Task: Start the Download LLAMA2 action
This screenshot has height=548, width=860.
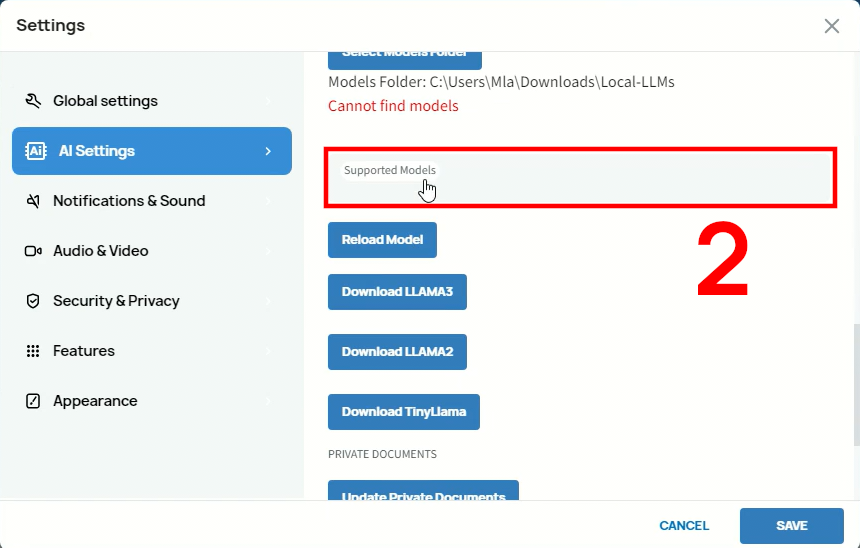Action: (397, 352)
